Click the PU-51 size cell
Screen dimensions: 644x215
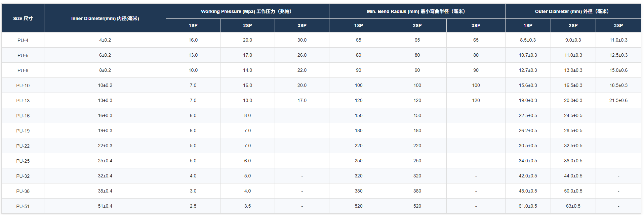tap(23, 206)
